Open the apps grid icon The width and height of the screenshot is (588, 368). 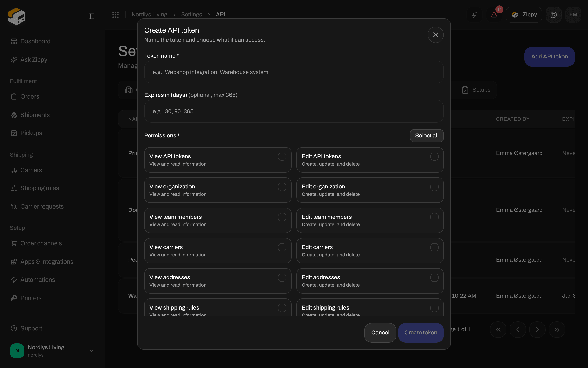point(115,15)
